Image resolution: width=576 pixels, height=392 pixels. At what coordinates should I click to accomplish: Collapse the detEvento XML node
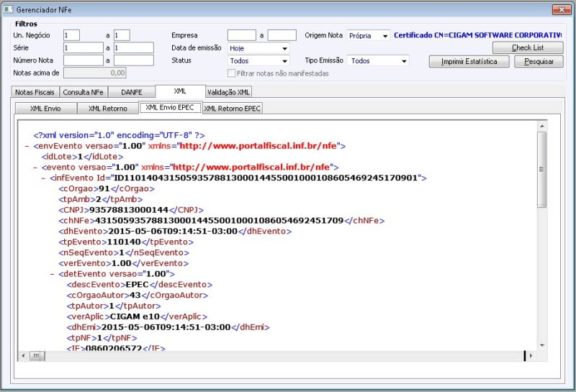52,274
